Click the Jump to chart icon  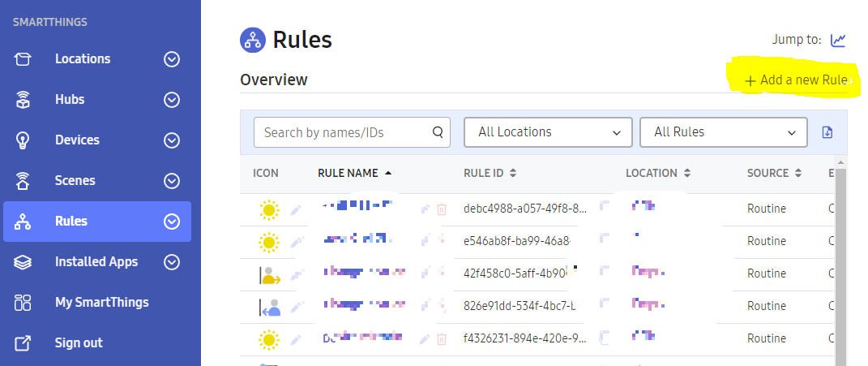coord(837,40)
